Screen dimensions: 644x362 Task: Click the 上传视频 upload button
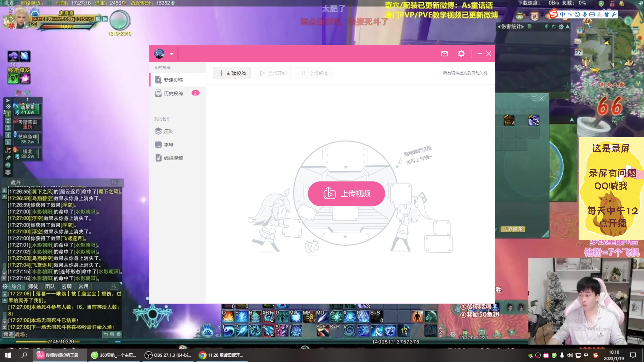346,194
